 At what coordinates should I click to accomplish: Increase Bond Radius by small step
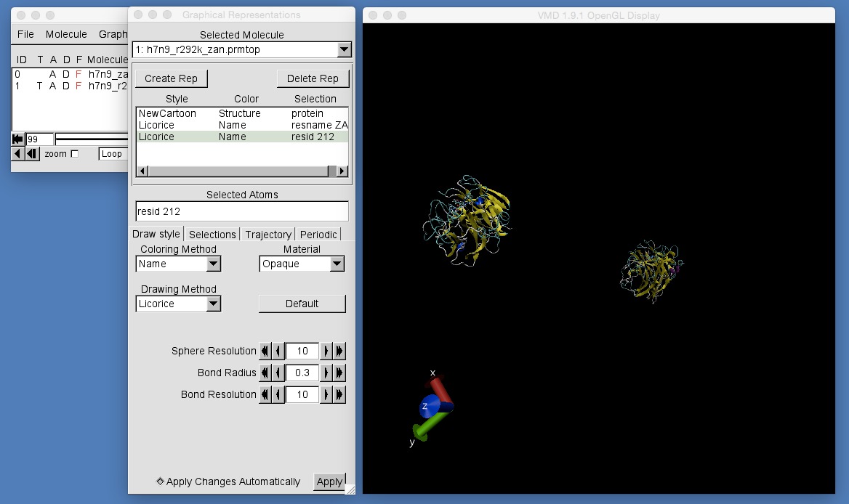coord(326,373)
